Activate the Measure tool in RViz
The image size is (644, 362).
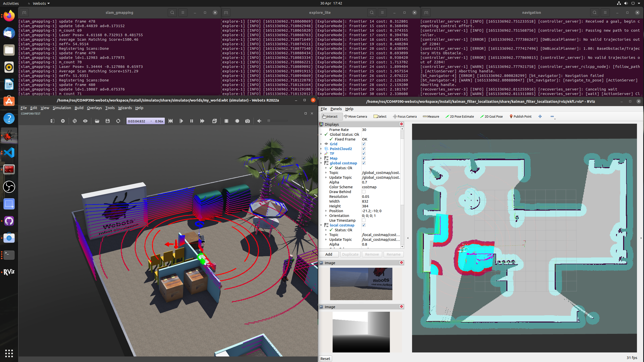[x=431, y=116]
